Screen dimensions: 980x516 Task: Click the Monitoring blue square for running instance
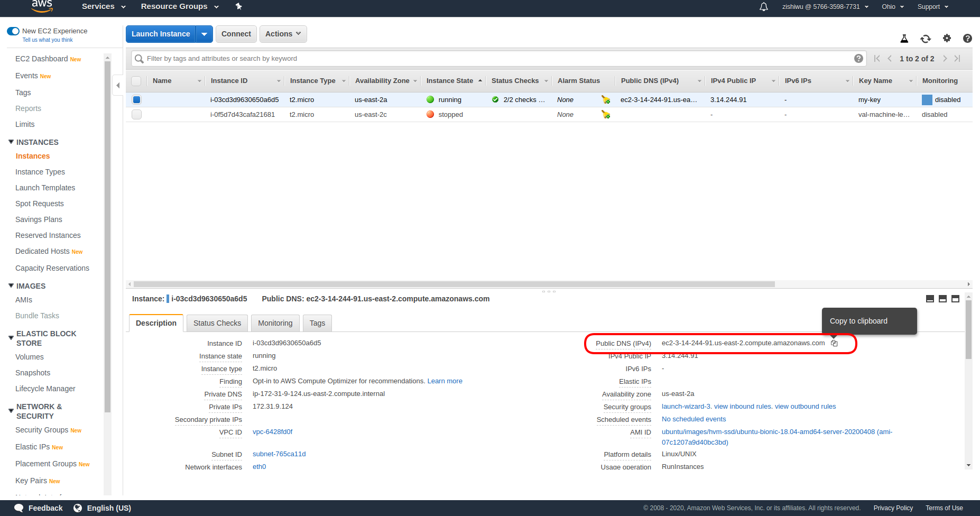(x=927, y=99)
